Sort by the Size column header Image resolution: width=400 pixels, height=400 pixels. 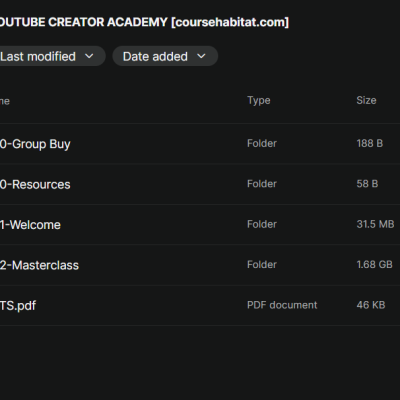[x=366, y=100]
